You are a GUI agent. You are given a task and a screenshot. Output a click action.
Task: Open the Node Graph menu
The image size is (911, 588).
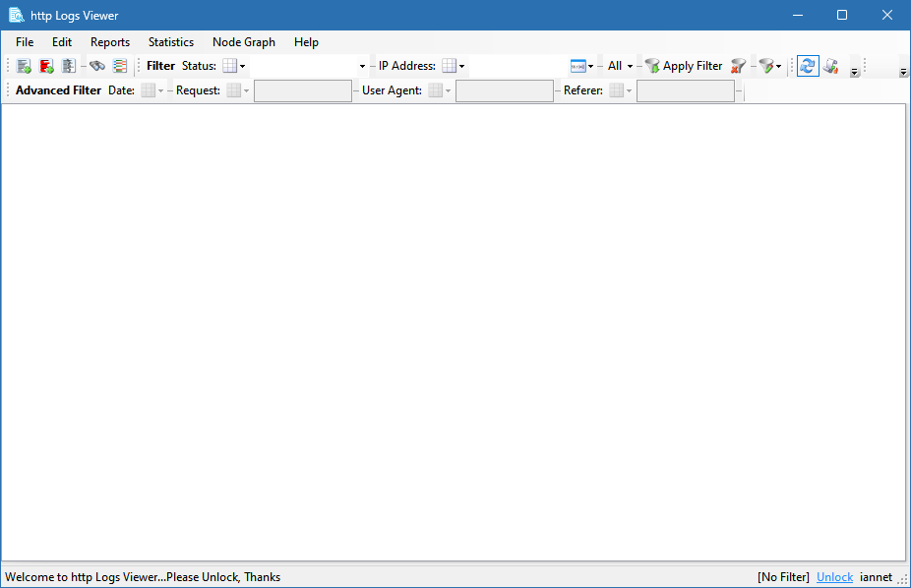(243, 42)
